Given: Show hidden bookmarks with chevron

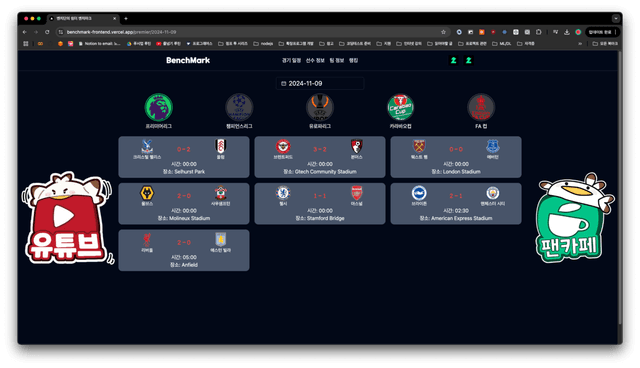Looking at the screenshot, I should [580, 43].
